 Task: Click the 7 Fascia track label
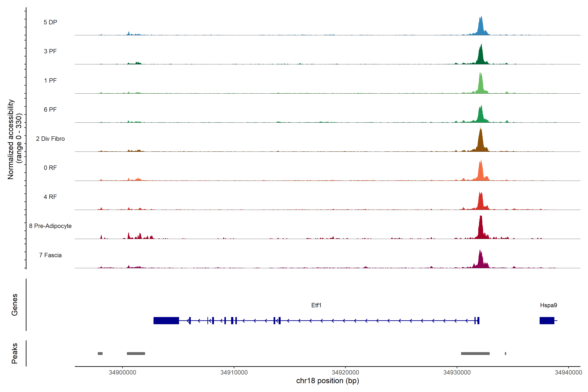tap(50, 255)
